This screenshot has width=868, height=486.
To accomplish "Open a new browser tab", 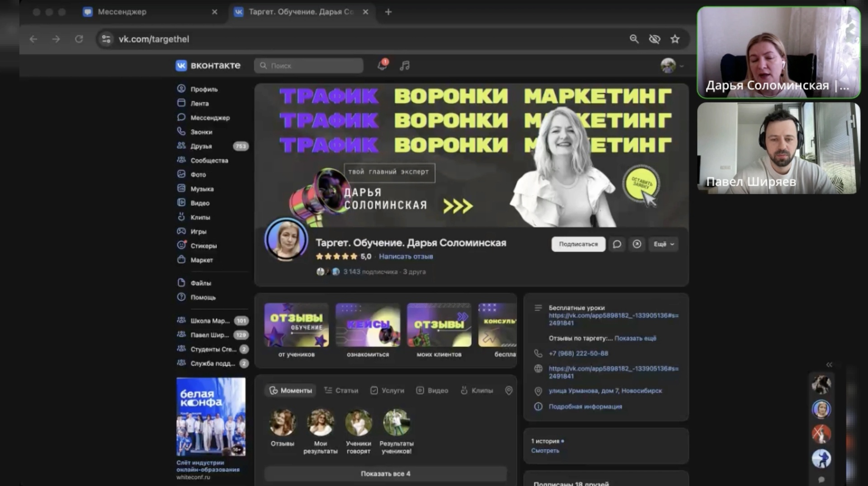I will tap(388, 12).
